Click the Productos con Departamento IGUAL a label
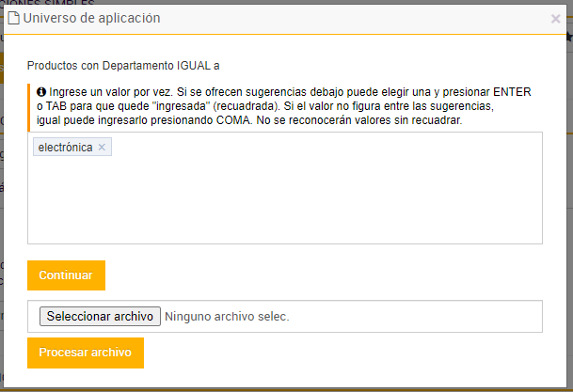The height and width of the screenshot is (392, 573). point(123,66)
